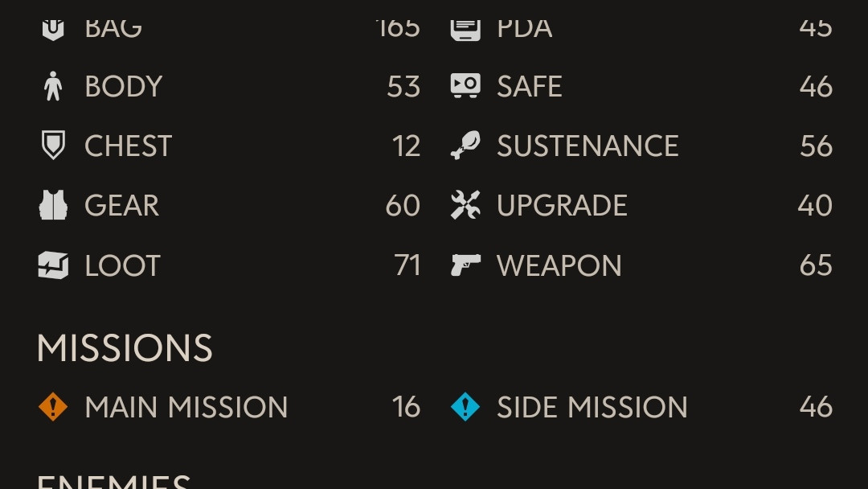The height and width of the screenshot is (489, 868).
Task: Select the WEAPON filter label
Action: tap(559, 266)
